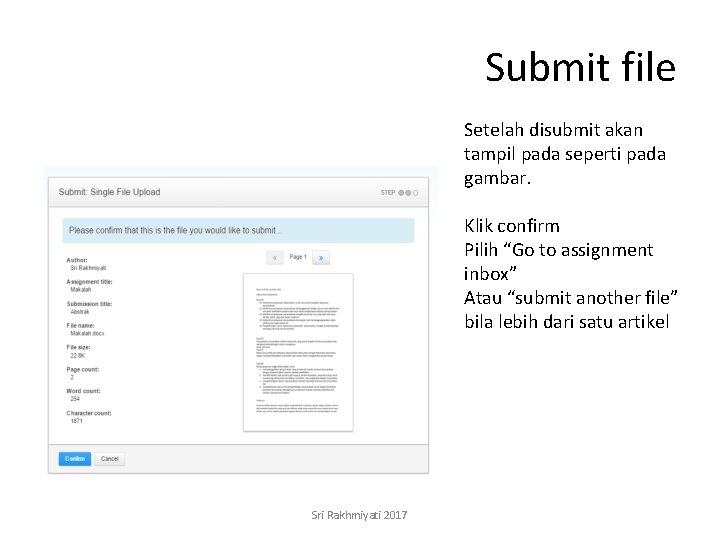Click the 'Sri Rakhmiyati 2017' footer
This screenshot has width=720, height=540.
point(359,515)
